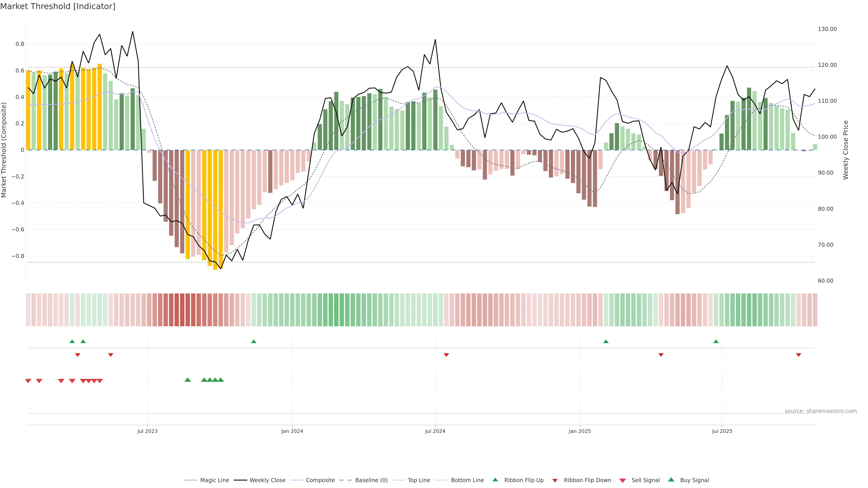Click the Ribbon Flip Up legend triangle icon

coord(495,480)
